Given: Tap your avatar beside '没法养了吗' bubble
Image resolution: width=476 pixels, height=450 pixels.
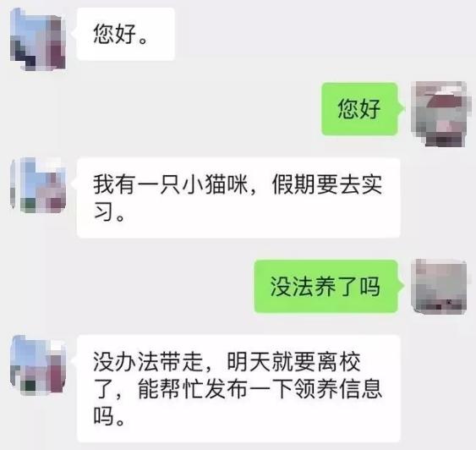Looking at the screenshot, I should pos(439,287).
